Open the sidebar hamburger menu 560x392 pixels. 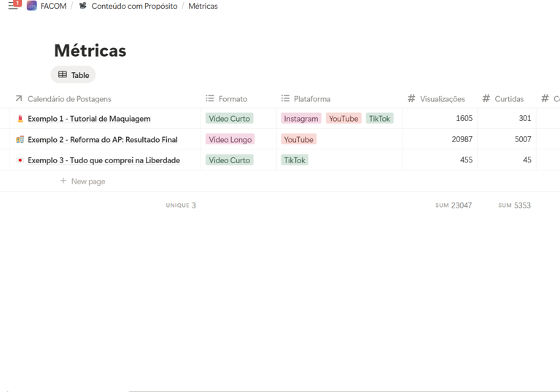click(x=12, y=6)
